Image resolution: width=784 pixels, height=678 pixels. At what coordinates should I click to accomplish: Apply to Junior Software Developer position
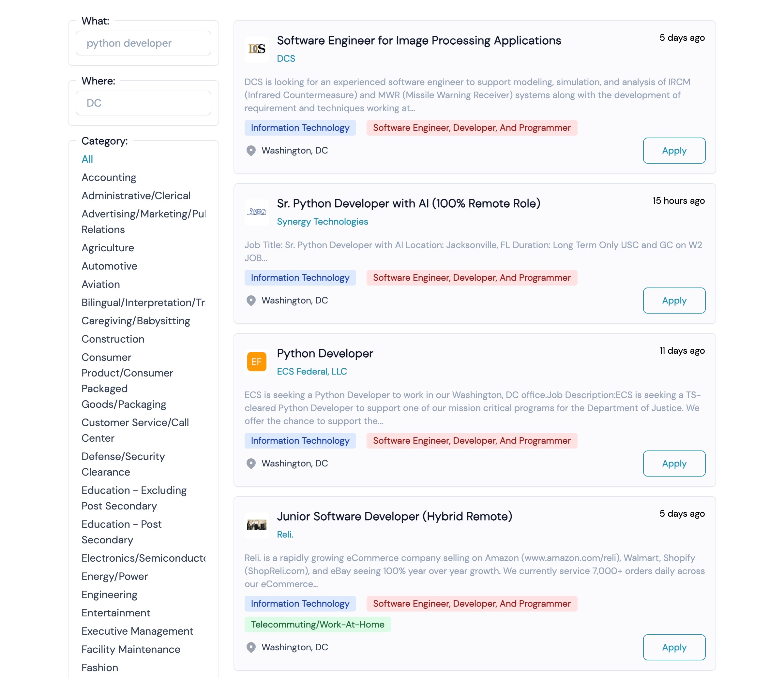point(674,647)
